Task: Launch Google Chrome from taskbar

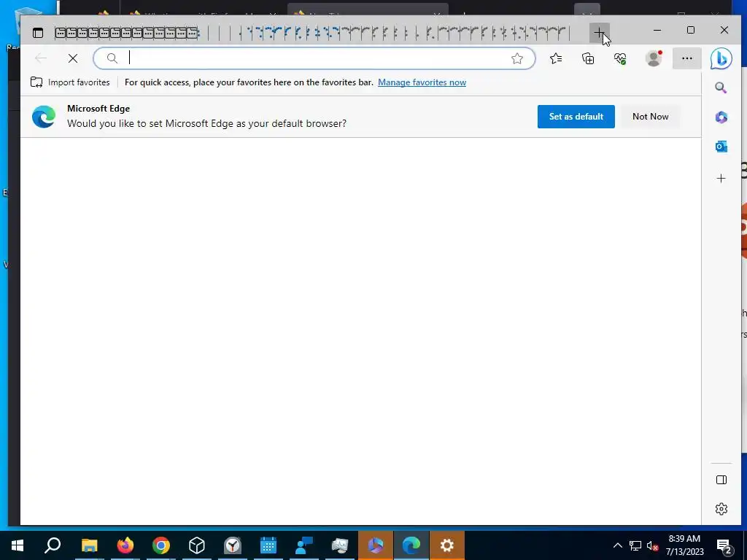Action: tap(161, 545)
